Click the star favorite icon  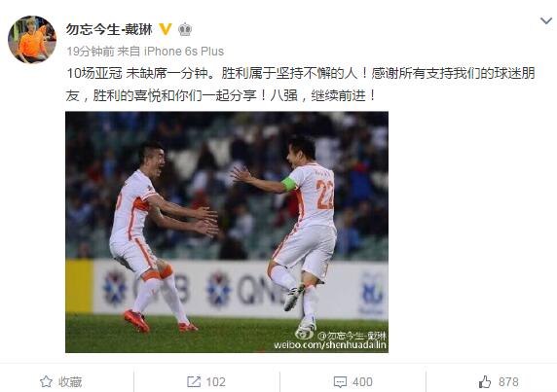pos(46,382)
